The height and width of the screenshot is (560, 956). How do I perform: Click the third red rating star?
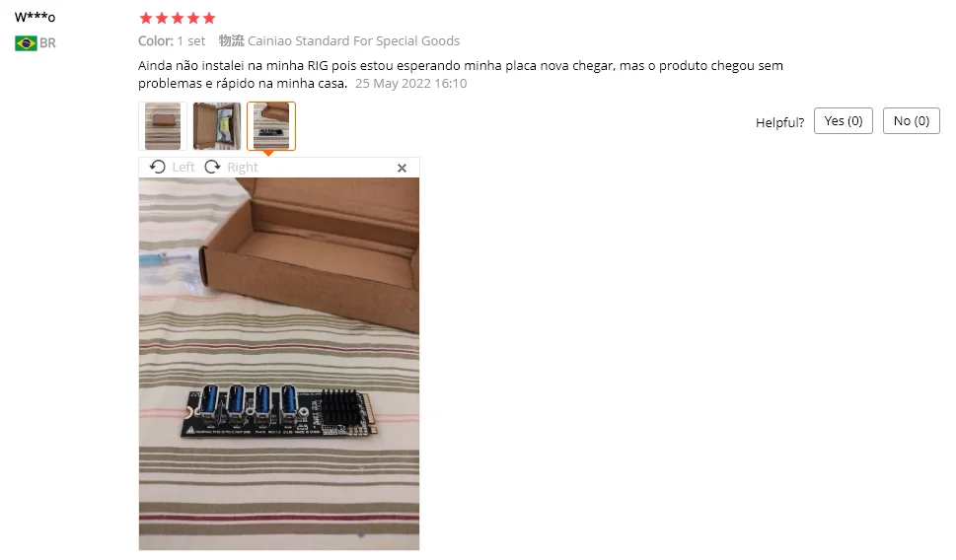click(178, 19)
